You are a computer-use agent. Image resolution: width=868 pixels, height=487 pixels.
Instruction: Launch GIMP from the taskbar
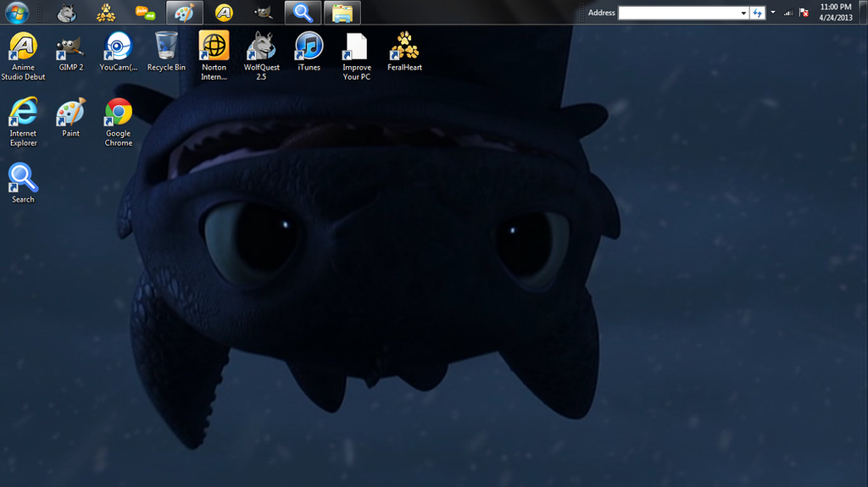point(263,12)
